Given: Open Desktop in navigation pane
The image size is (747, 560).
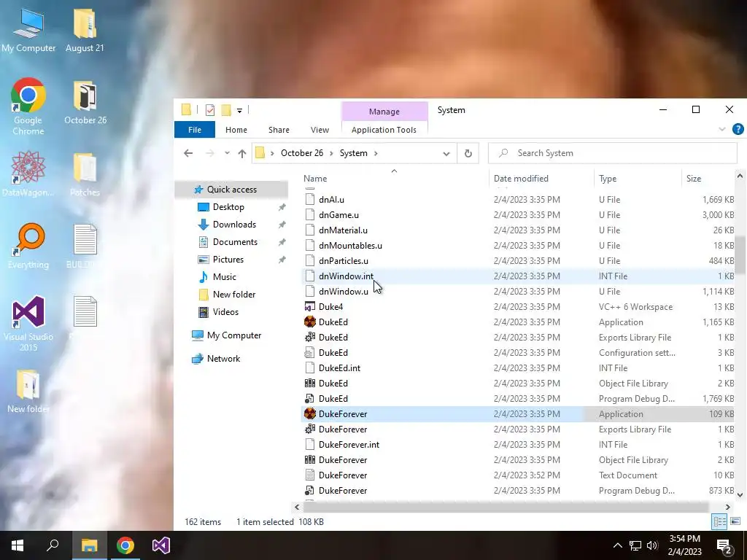Looking at the screenshot, I should [228, 207].
